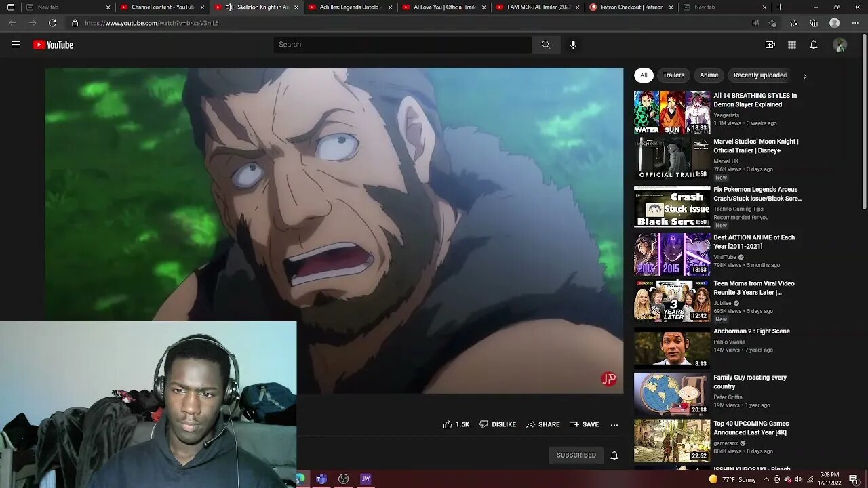Open OBS Studio from the taskbar
This screenshot has height=488, width=868.
click(343, 479)
